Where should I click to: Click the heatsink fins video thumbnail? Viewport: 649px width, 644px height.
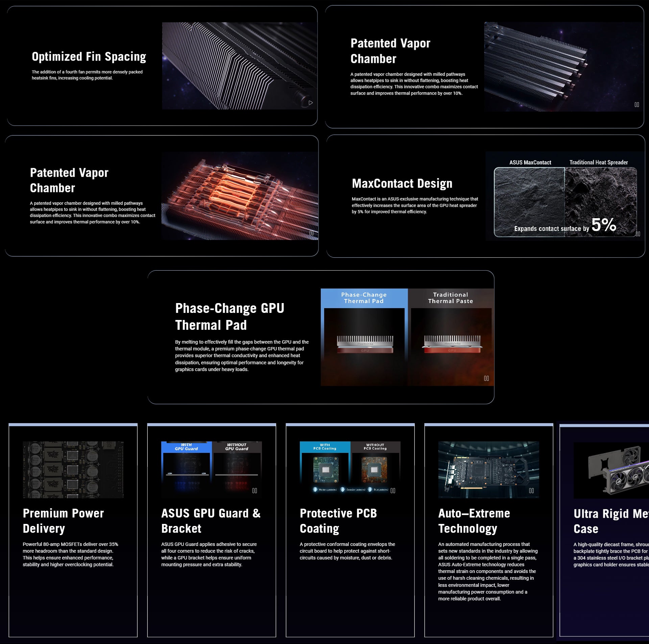click(x=239, y=66)
